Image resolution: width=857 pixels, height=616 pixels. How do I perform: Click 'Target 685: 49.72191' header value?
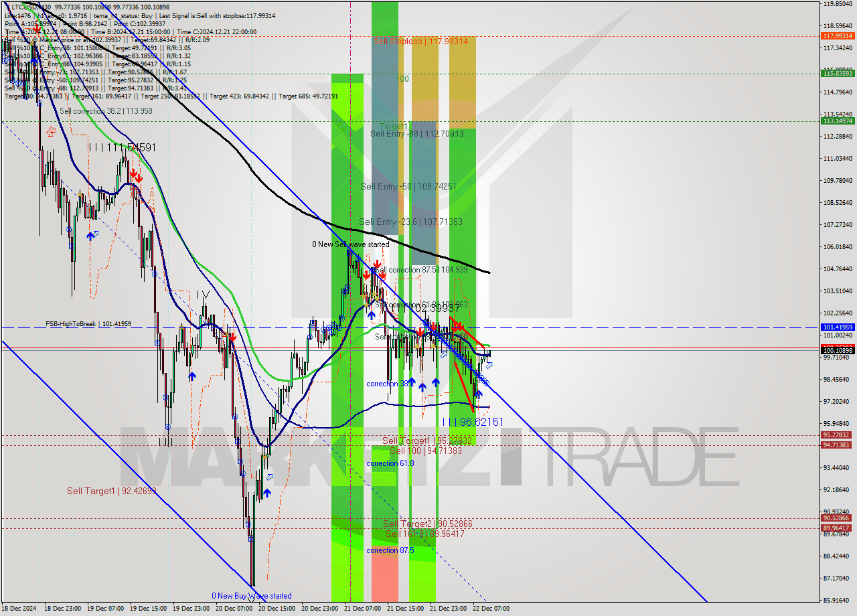pos(307,96)
